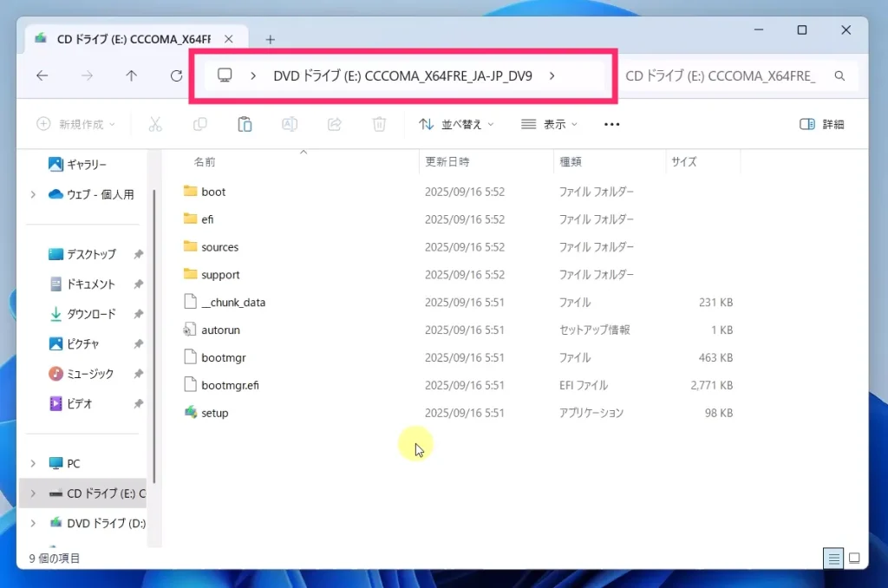
Task: Toggle the 詳細 details pane button
Action: click(x=821, y=124)
